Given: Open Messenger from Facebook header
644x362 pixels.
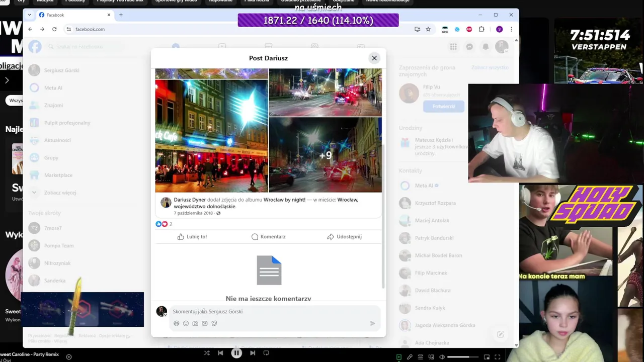Looking at the screenshot, I should click(469, 47).
